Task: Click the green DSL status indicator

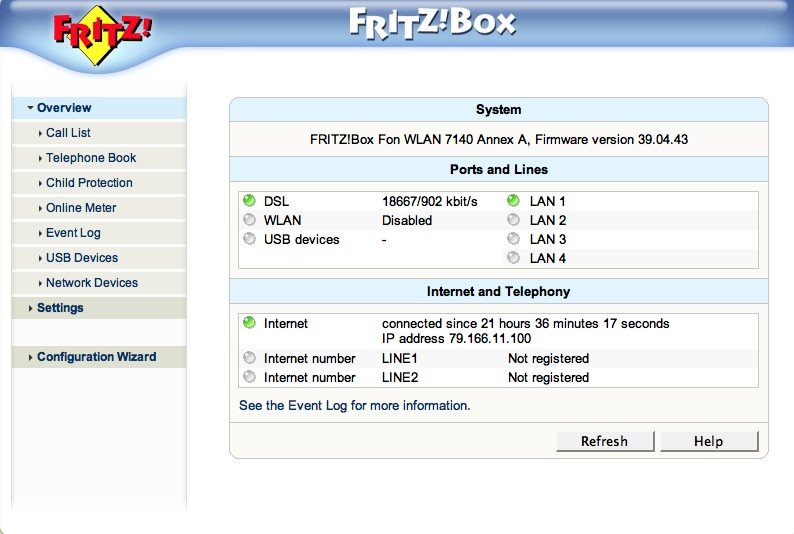Action: 249,201
